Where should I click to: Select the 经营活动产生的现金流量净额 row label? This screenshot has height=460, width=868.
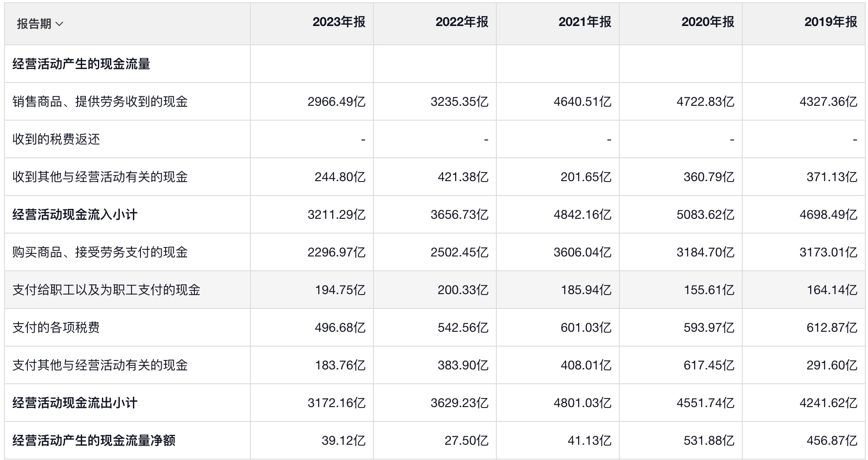coord(94,441)
